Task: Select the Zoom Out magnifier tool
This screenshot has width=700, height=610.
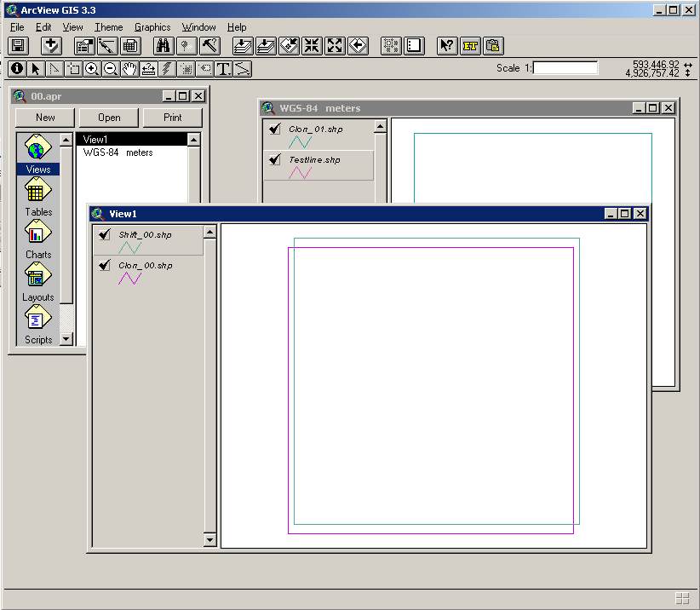Action: tap(111, 69)
